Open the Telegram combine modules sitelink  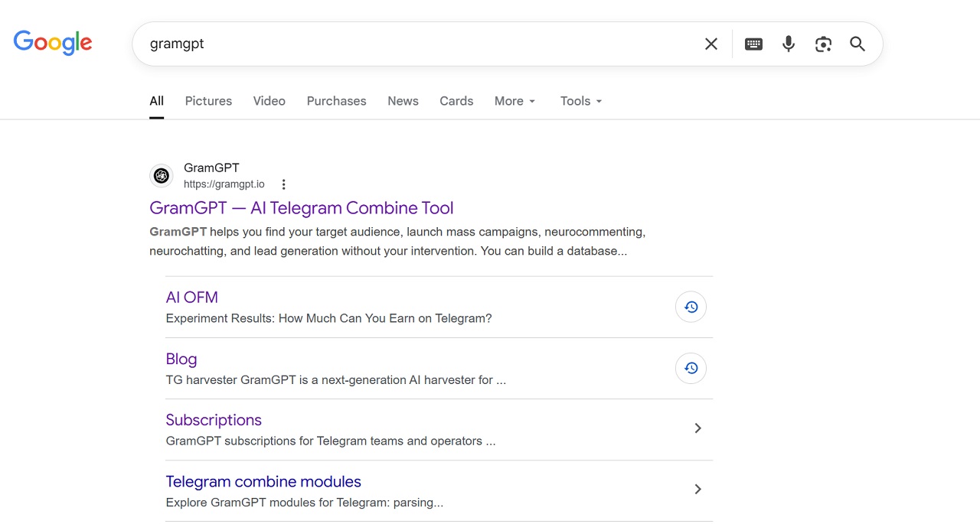point(263,481)
